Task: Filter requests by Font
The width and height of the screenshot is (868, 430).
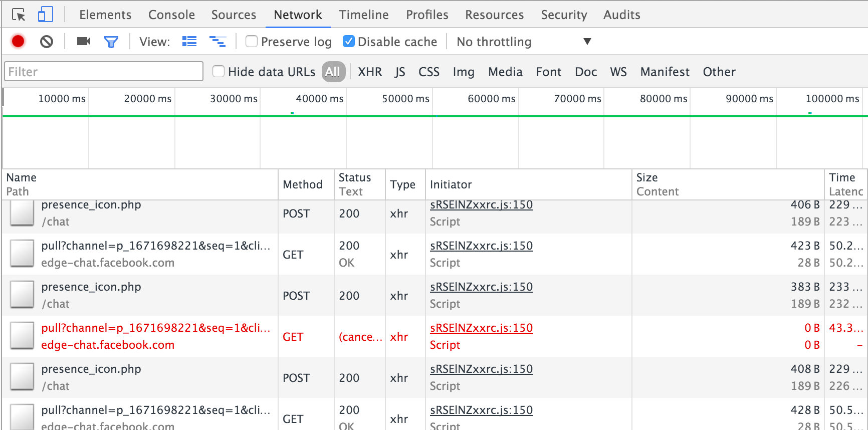Action: click(549, 72)
